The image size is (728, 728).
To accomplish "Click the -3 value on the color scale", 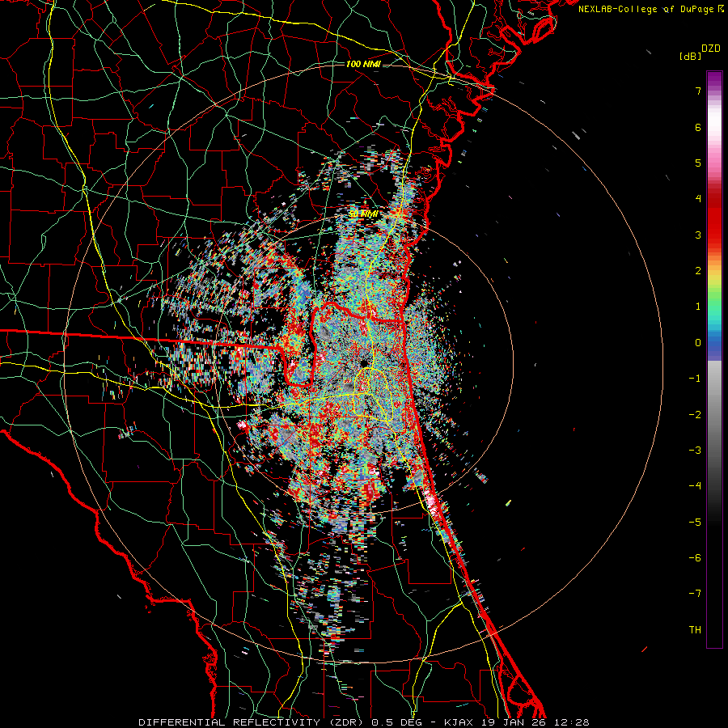I will 695,451.
